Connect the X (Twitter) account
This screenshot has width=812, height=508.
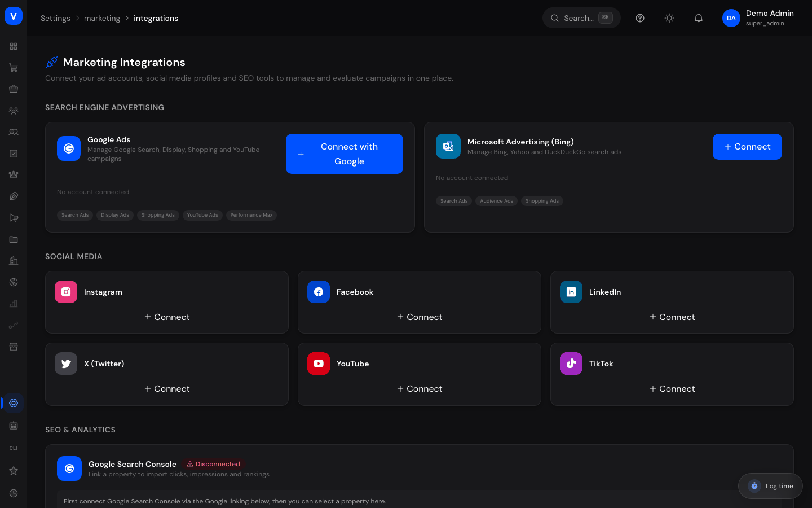[167, 389]
